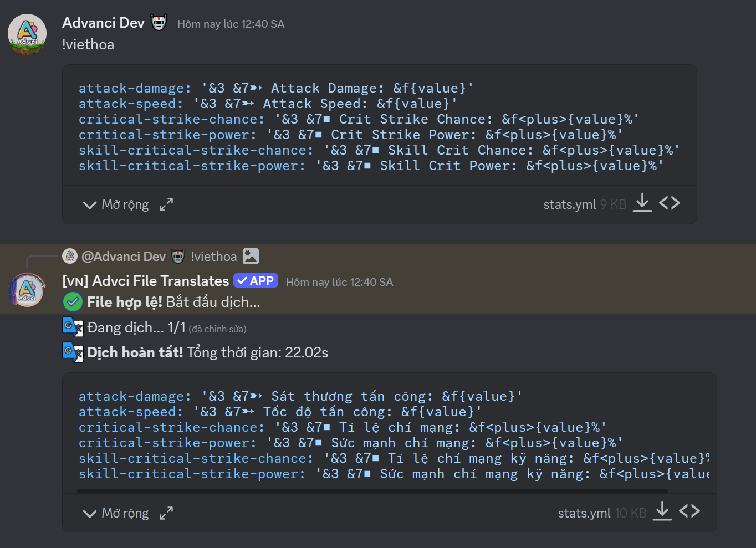Click the [VN] Advci File Translates username

[x=146, y=281]
